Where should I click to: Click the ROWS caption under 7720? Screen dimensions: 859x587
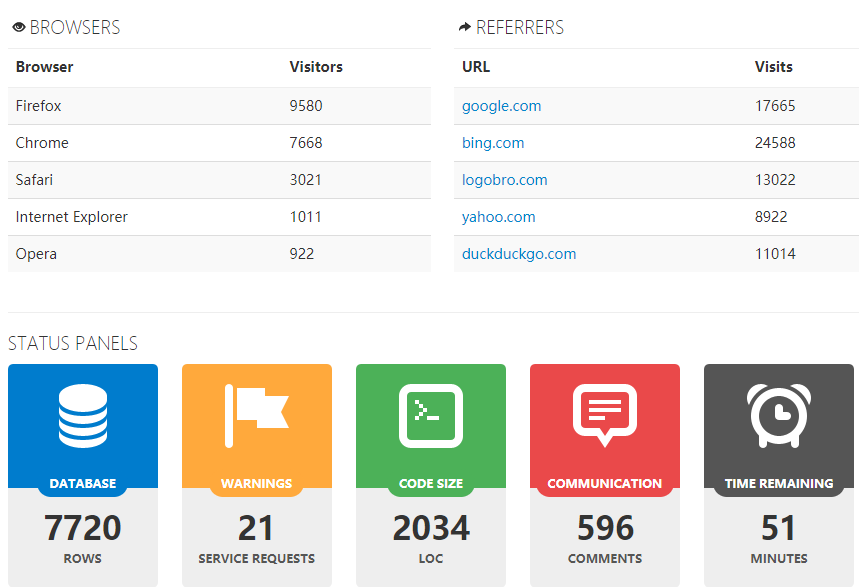point(83,558)
